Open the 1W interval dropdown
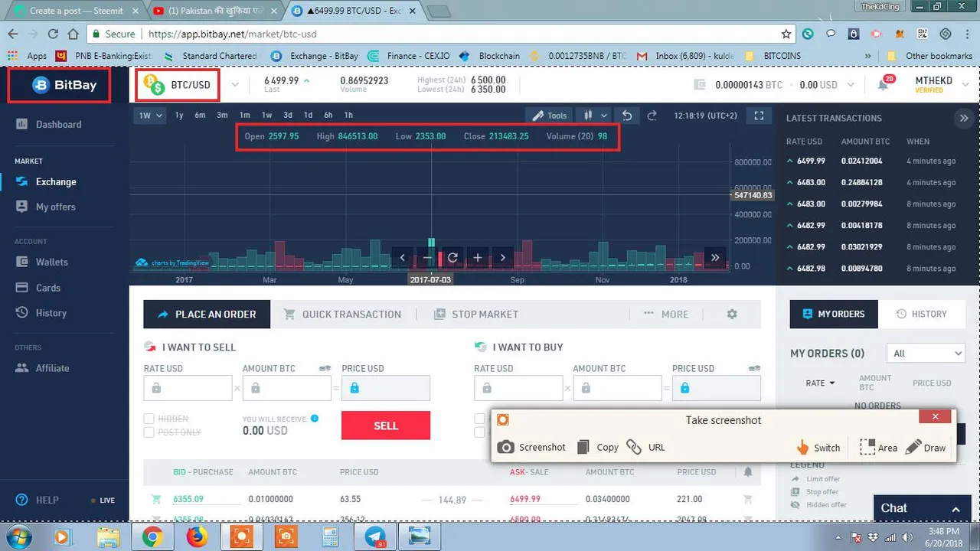The width and height of the screenshot is (980, 551). tap(152, 116)
